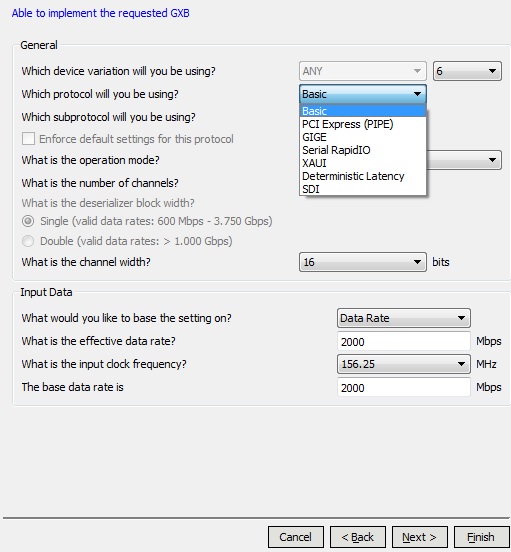
Task: Open the channel width 16 dropdown
Action: 362,262
